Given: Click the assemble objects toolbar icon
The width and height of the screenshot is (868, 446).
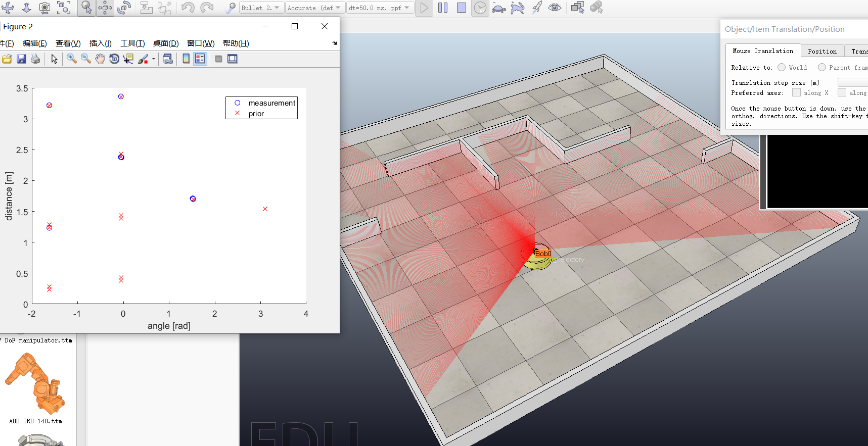Looking at the screenshot, I should [x=146, y=8].
